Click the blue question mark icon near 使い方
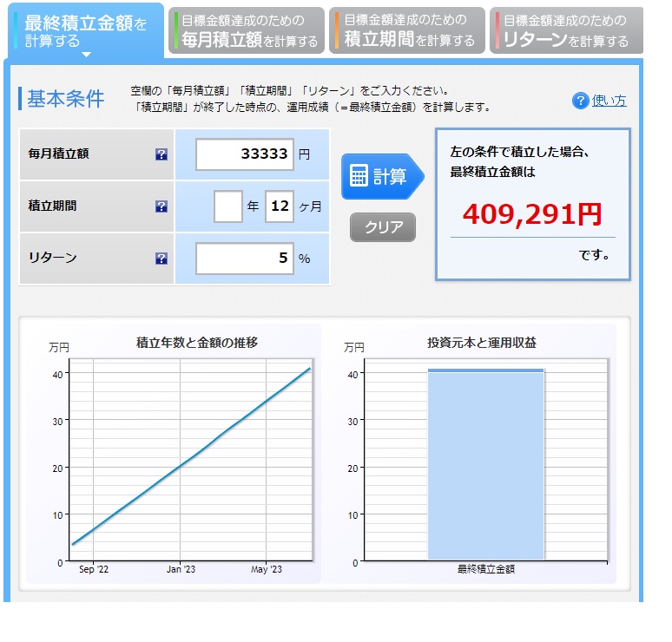Viewport: 672px width, 642px height. [580, 101]
